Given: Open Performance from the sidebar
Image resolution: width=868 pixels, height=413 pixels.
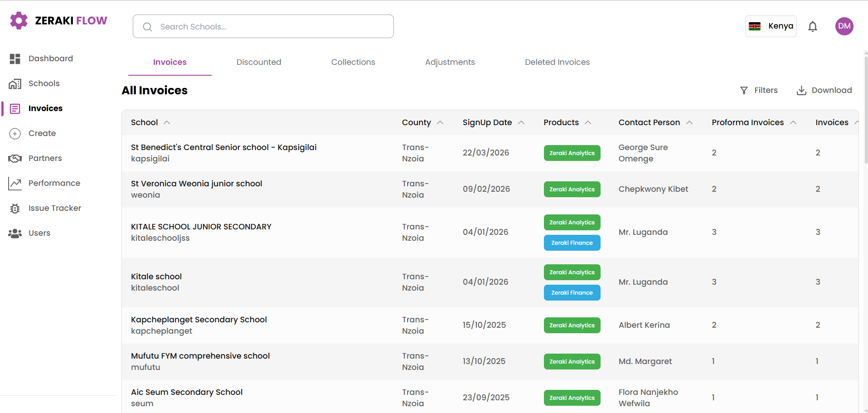Looking at the screenshot, I should pos(54,183).
